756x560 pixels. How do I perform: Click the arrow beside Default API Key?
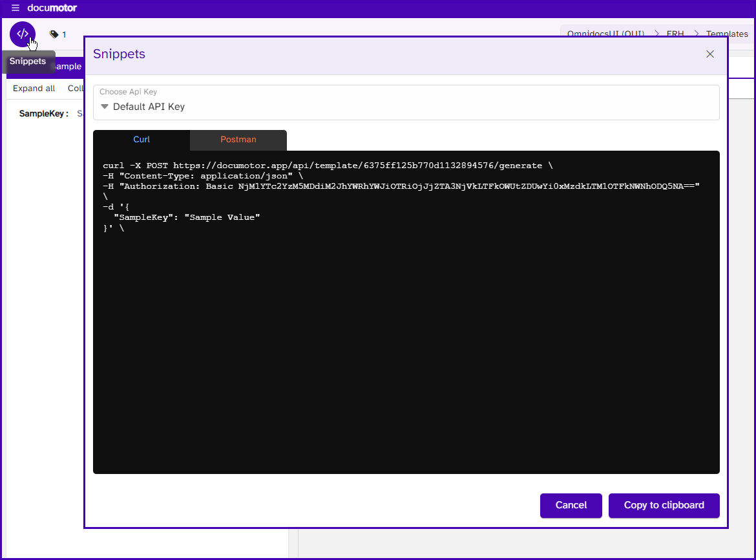[104, 106]
